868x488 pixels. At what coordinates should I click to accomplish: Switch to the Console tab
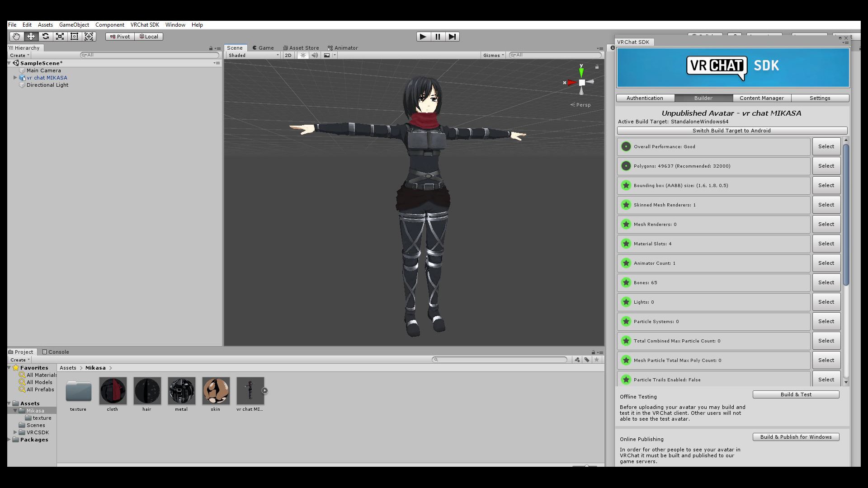[x=56, y=352]
